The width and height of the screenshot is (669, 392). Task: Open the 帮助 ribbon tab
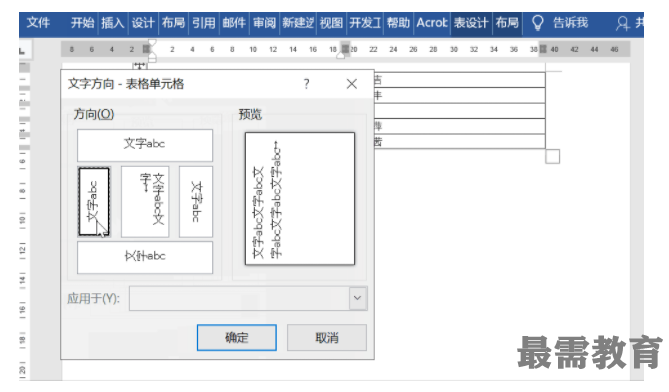coord(398,23)
